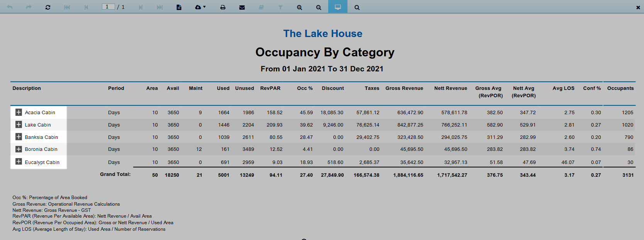
Task: Click The Lake House title
Action: [x=323, y=34]
